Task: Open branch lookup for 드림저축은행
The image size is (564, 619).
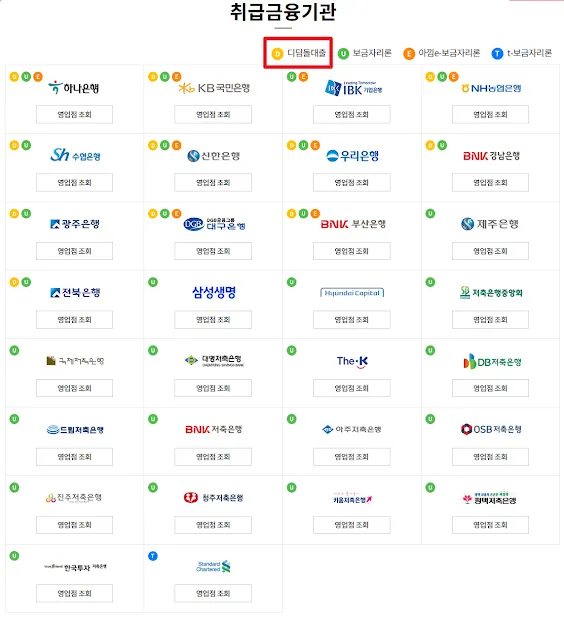Action: pyautogui.click(x=75, y=457)
